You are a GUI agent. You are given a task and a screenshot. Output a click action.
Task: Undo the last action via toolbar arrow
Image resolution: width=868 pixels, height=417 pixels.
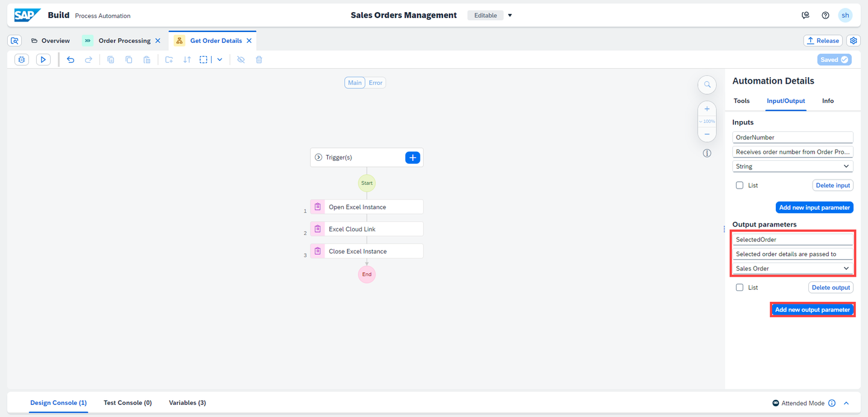71,60
